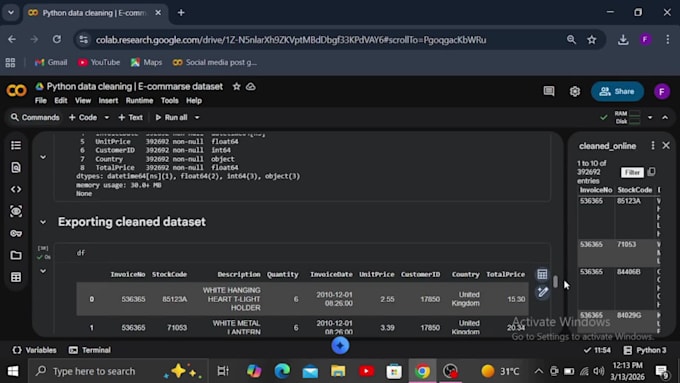Click the browser zoom magnifier icon
680x383 pixels.
coord(571,40)
